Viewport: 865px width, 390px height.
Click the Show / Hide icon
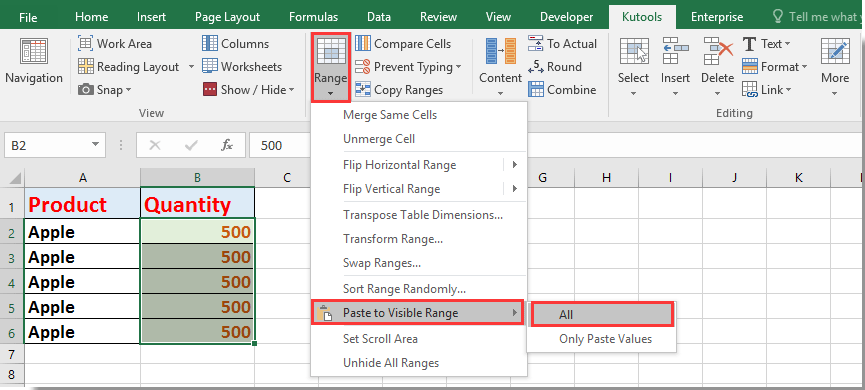pyautogui.click(x=210, y=89)
